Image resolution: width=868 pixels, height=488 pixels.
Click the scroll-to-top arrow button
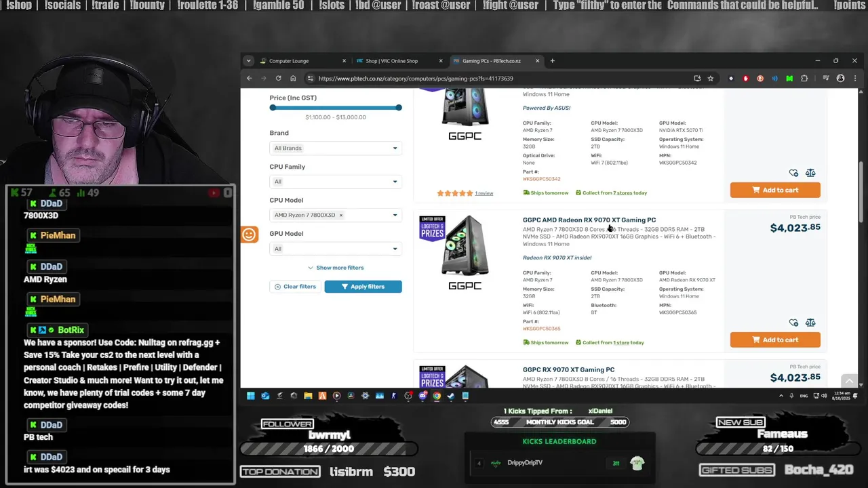point(849,382)
